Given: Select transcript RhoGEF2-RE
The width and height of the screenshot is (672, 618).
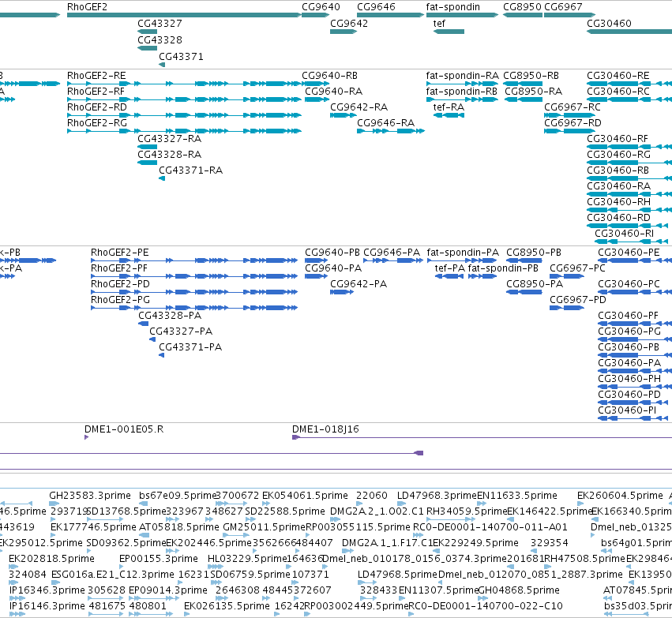Looking at the screenshot, I should [x=96, y=76].
